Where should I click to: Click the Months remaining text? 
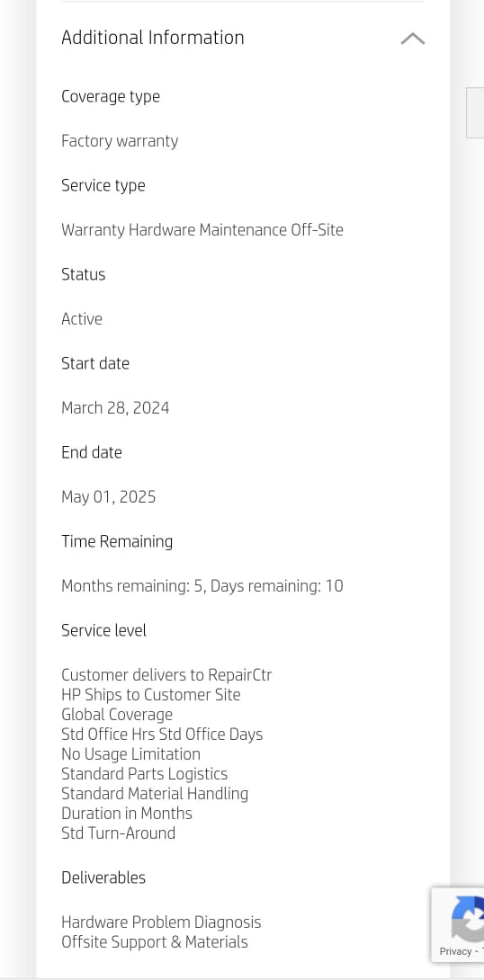coord(202,586)
